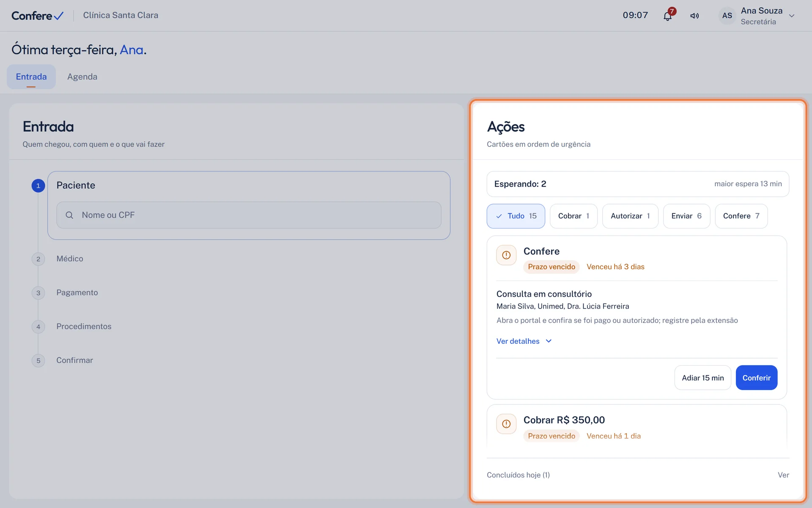Click step 5 circle for Confirmar
Screen dimensions: 812x508
pyautogui.click(x=38, y=361)
